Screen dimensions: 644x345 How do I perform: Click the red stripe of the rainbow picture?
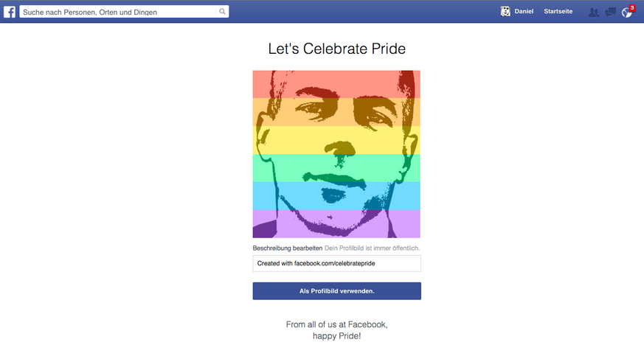tap(336, 84)
